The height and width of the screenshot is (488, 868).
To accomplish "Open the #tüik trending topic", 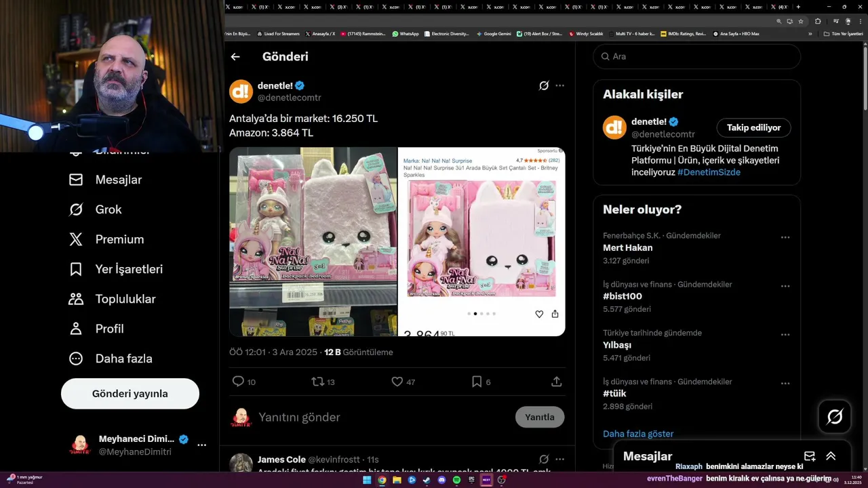I will pyautogui.click(x=614, y=394).
